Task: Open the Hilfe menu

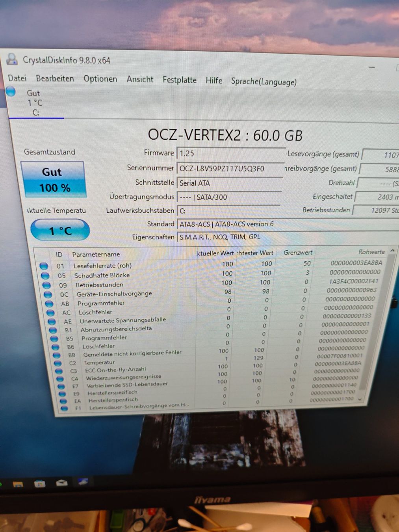Action: coord(214,80)
